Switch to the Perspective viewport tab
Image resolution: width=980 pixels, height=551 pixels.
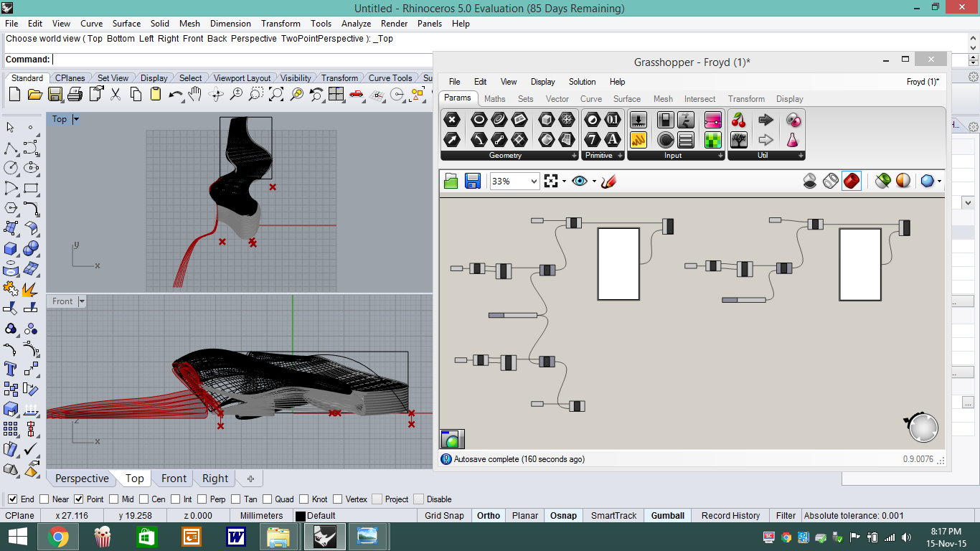coord(82,479)
